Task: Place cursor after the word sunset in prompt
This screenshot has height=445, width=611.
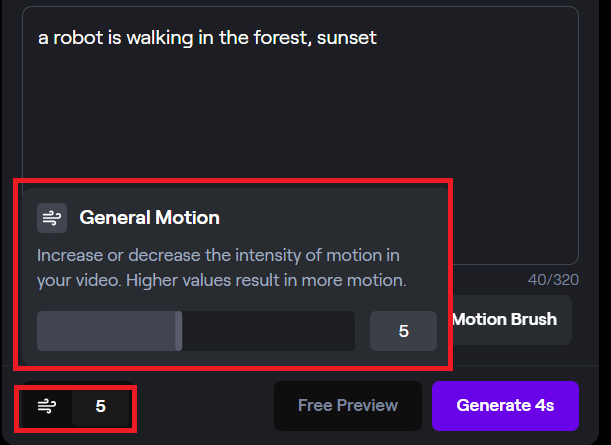Action: point(377,38)
